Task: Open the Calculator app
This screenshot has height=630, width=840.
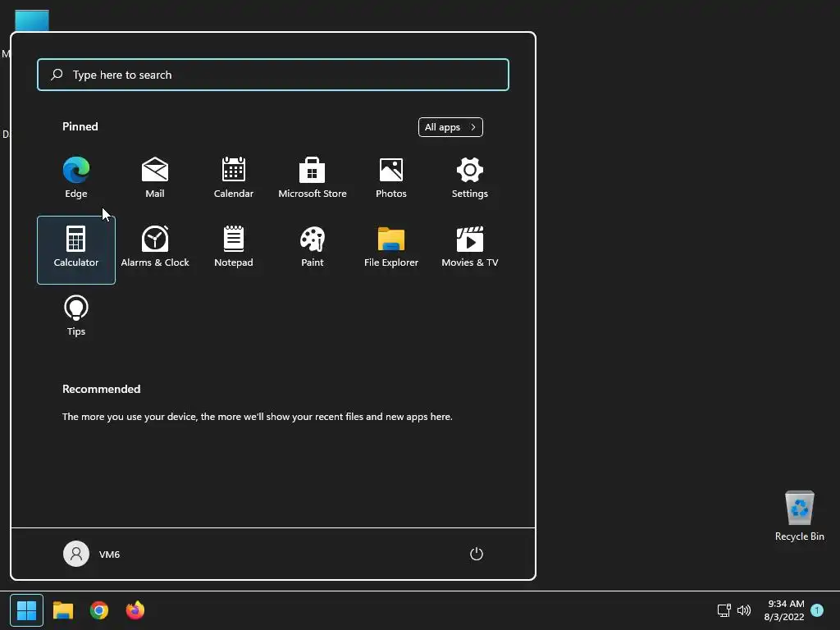Action: click(x=76, y=249)
